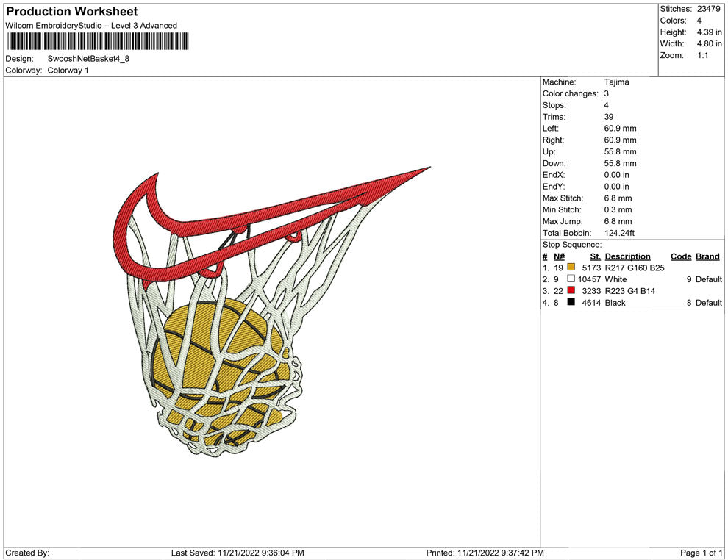Click the 'Printed: 11/21/2022 9:37:42 PM' footer
728x560 pixels.
coord(485,553)
